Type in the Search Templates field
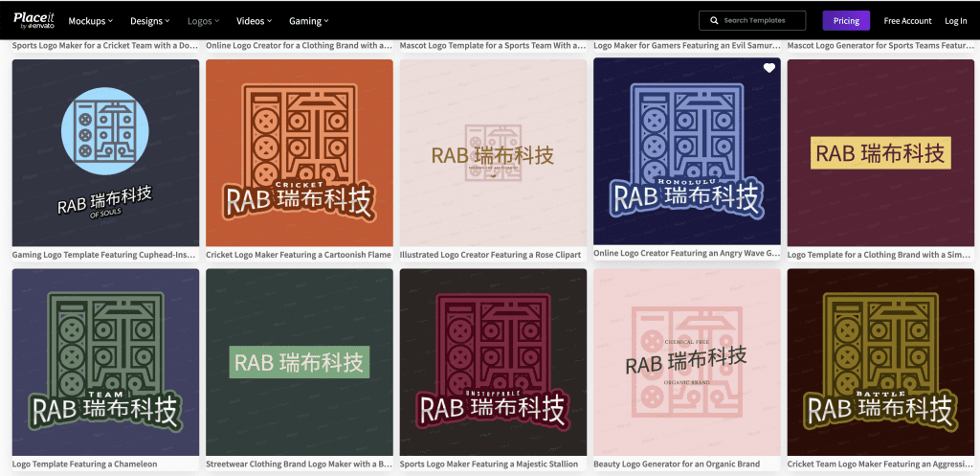 coord(760,20)
